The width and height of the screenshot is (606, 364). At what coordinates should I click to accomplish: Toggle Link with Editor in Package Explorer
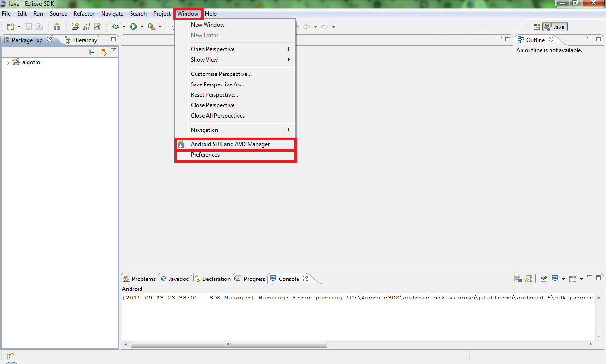pos(103,52)
